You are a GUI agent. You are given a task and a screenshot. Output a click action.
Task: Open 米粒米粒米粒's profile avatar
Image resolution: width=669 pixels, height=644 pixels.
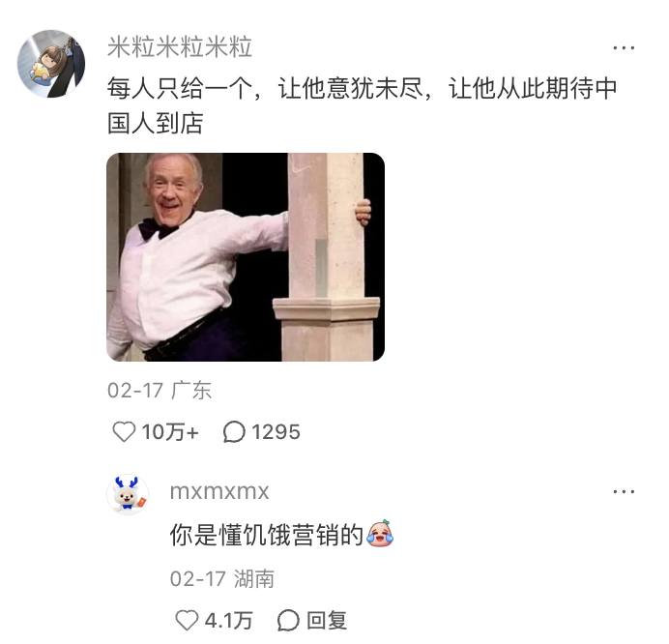pos(51,64)
